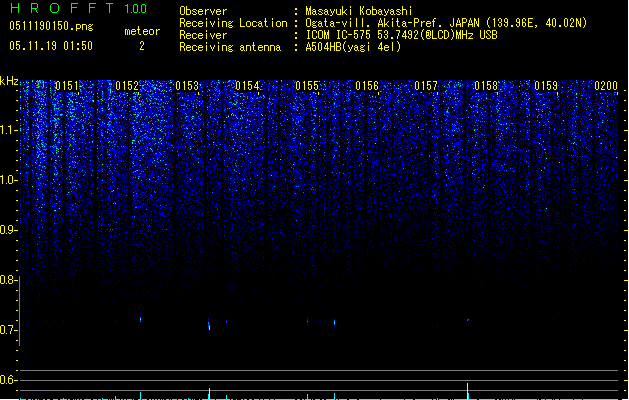Click the 0.8 kHz axis tick label
Image resolution: width=629 pixels, height=400 pixels.
8,280
